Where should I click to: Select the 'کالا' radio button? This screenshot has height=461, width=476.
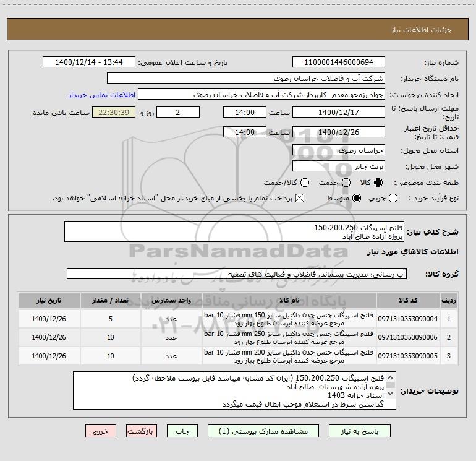pos(378,183)
